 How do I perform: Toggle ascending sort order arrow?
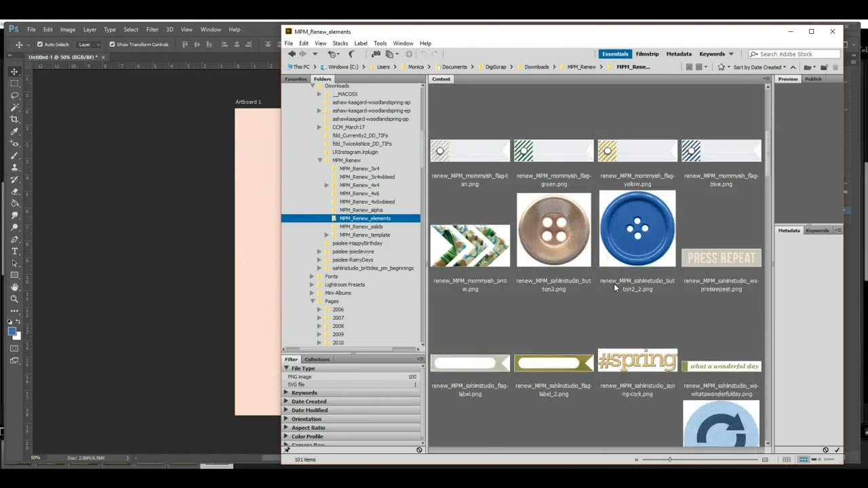coord(793,67)
